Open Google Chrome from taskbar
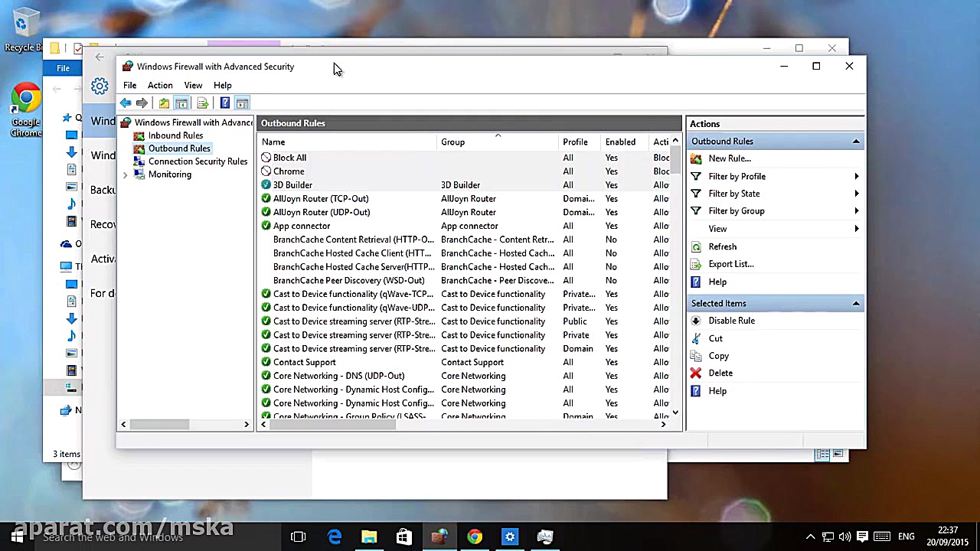 (475, 536)
